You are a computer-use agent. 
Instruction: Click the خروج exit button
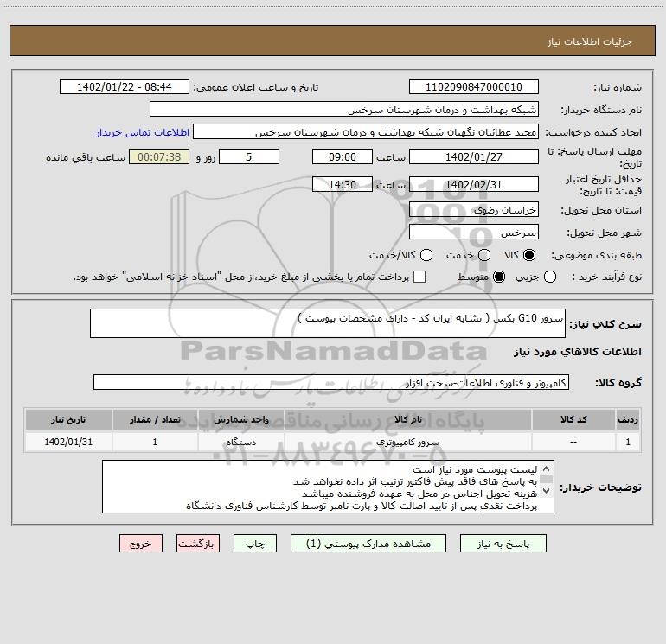141,544
